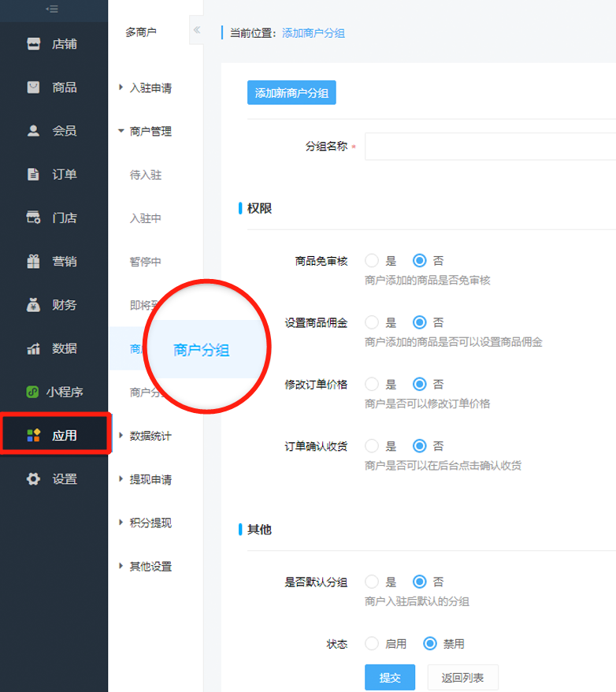
Task: Set 是否默认分组 to 否
Action: coord(420,582)
